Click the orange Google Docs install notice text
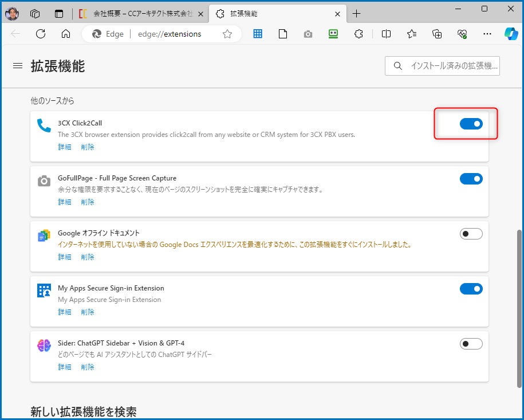The height and width of the screenshot is (420, 524). [235, 245]
